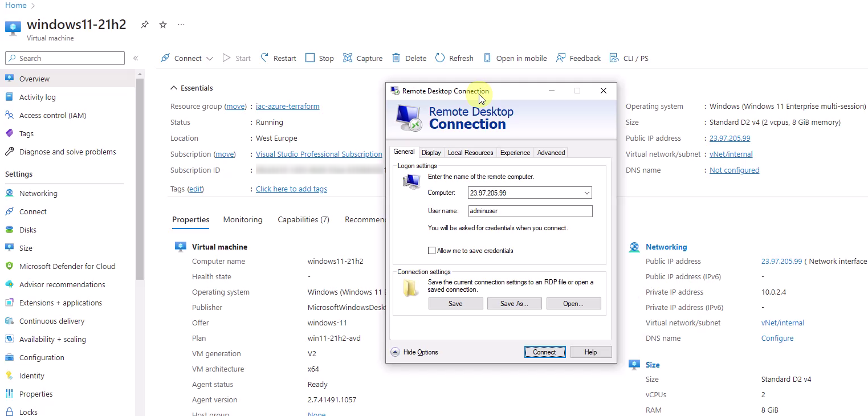Click Save connection settings button

[x=455, y=304]
